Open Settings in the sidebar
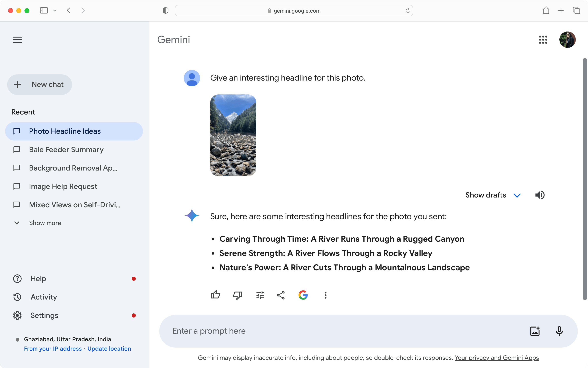Image resolution: width=588 pixels, height=368 pixels. [x=74, y=315]
